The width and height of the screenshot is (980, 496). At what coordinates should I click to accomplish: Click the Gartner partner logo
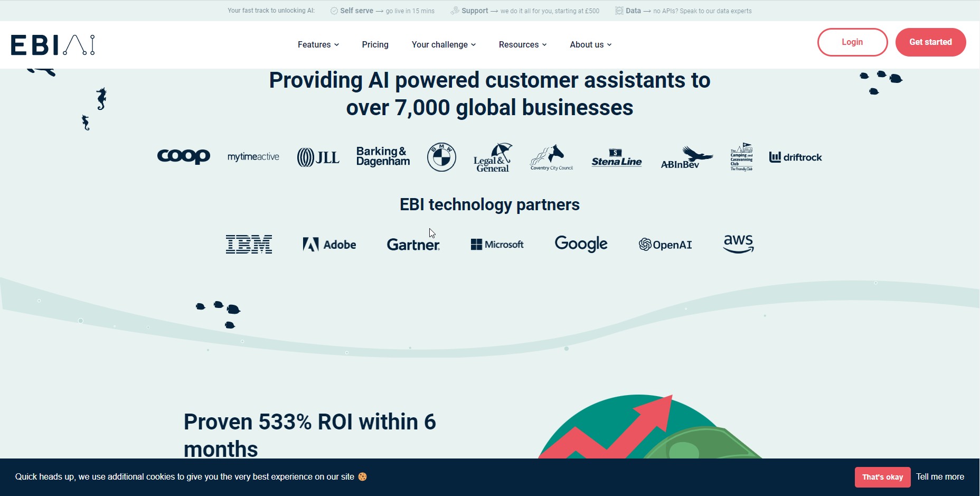pyautogui.click(x=413, y=245)
